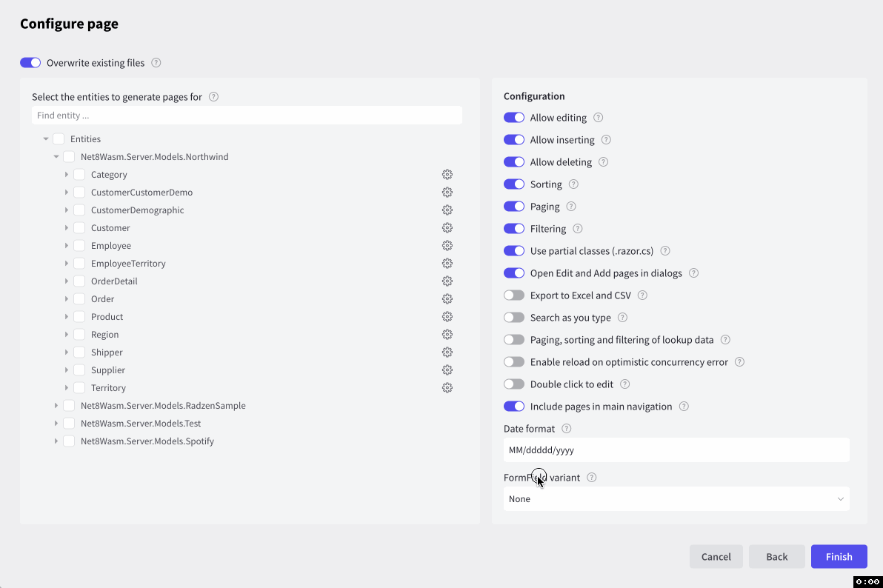The height and width of the screenshot is (588, 883).
Task: Collapse the Entities root node
Action: pyautogui.click(x=46, y=138)
